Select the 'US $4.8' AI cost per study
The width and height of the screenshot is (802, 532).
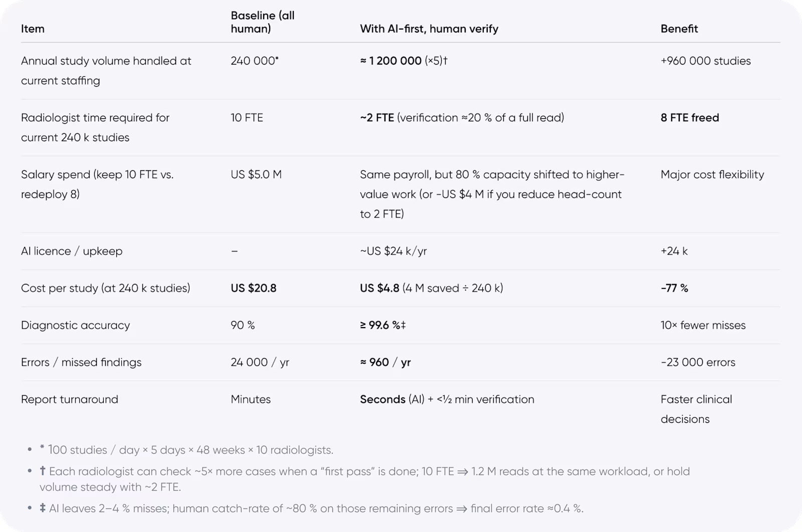coord(379,288)
